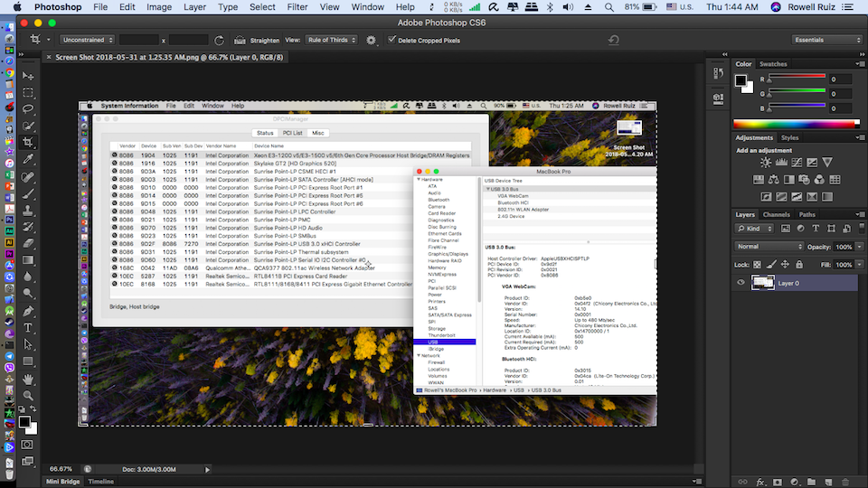
Task: Toggle lock image pixels brush icon
Action: tap(771, 265)
